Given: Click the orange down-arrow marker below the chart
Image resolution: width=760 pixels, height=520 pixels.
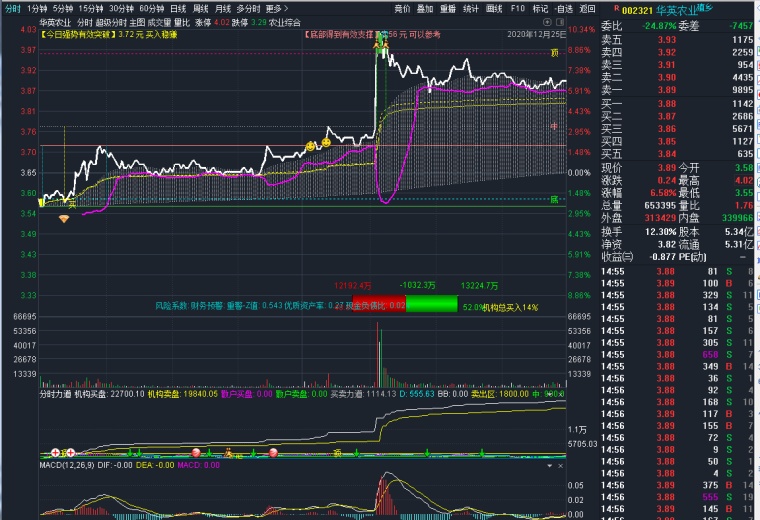Looking at the screenshot, I should click(x=64, y=217).
